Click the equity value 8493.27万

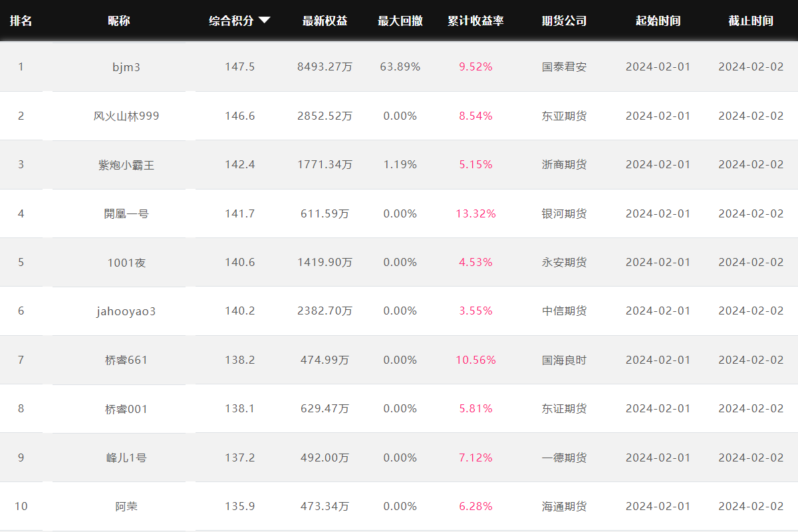coord(325,66)
